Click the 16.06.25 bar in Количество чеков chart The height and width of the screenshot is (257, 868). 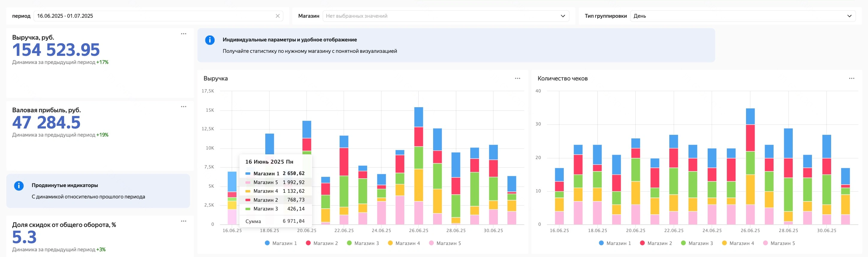click(x=559, y=196)
